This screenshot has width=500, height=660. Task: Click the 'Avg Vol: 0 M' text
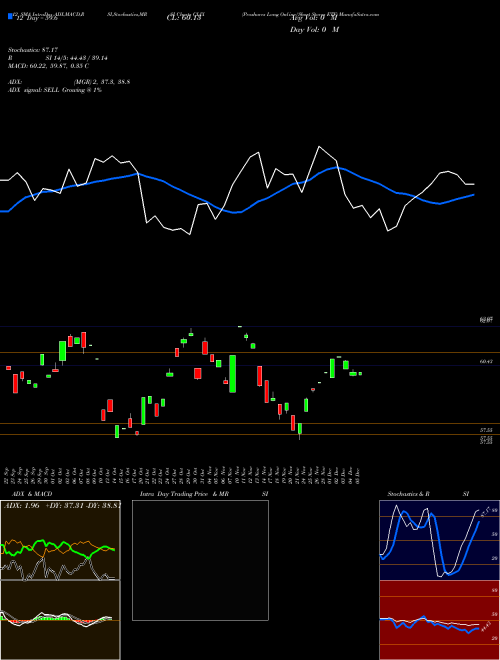pyautogui.click(x=314, y=19)
